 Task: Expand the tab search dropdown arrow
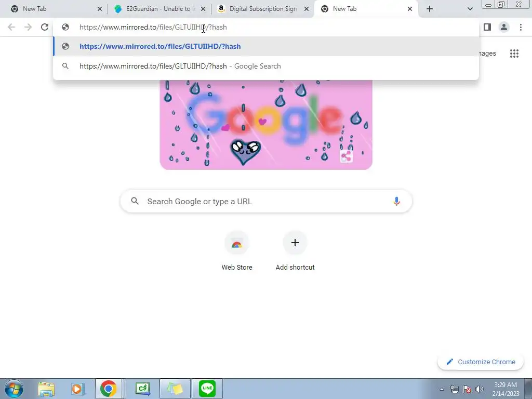pos(470,9)
